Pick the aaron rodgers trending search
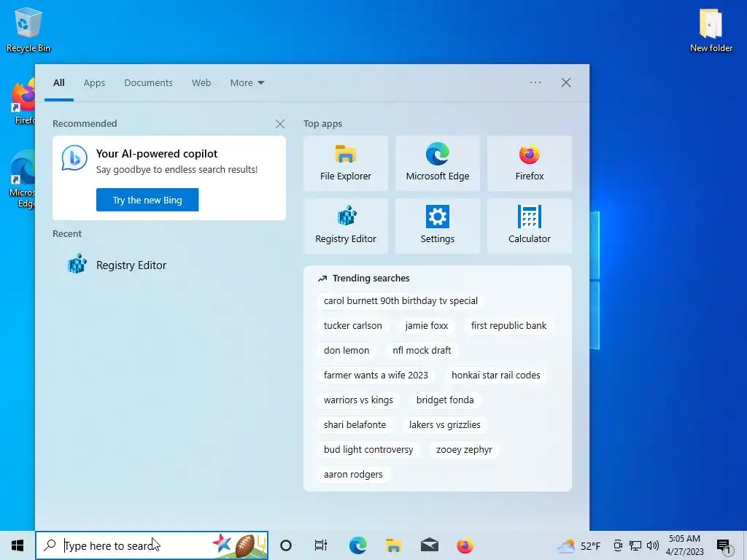747x560 pixels. (353, 474)
